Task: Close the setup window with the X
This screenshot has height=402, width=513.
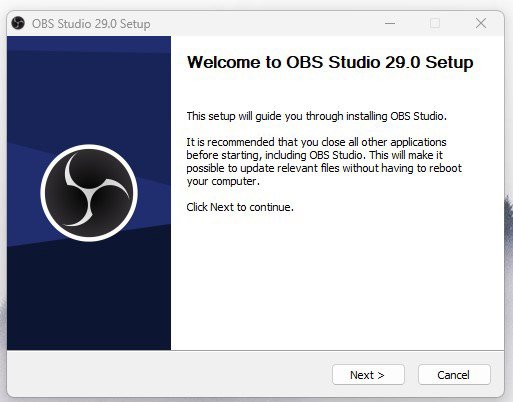Action: click(x=481, y=23)
